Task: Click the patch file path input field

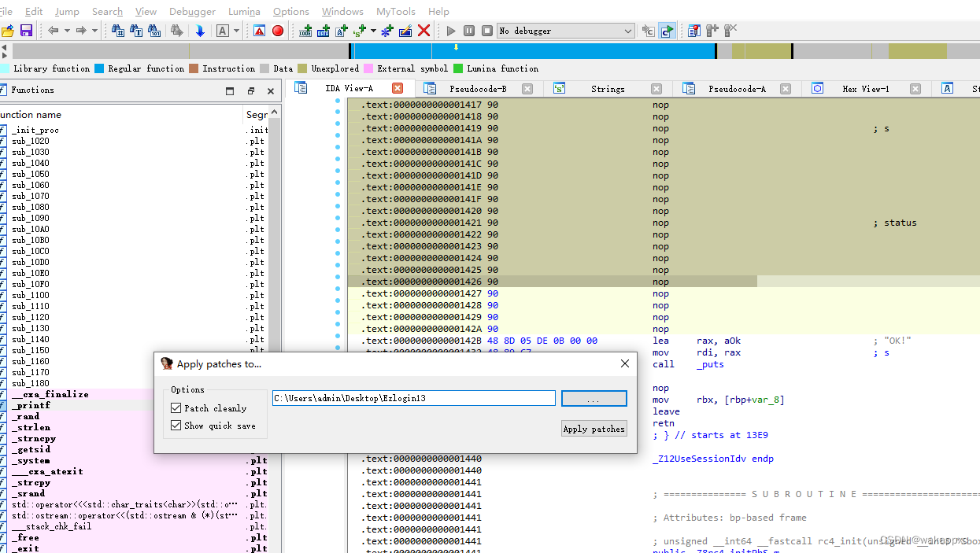Action: click(414, 398)
